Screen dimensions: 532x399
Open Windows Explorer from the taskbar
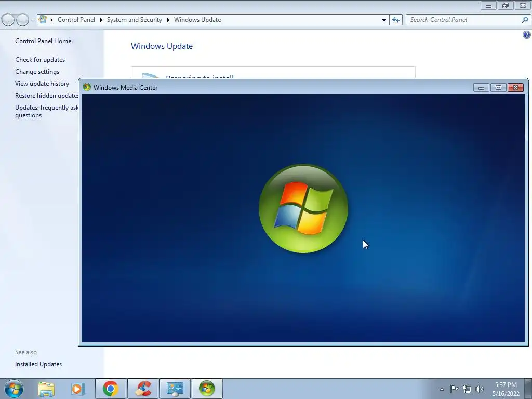point(46,389)
